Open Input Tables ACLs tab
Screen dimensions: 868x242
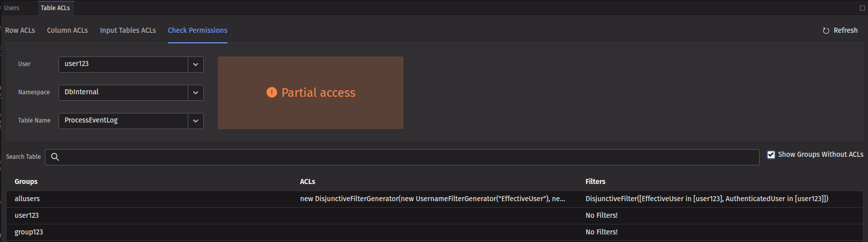pos(128,30)
